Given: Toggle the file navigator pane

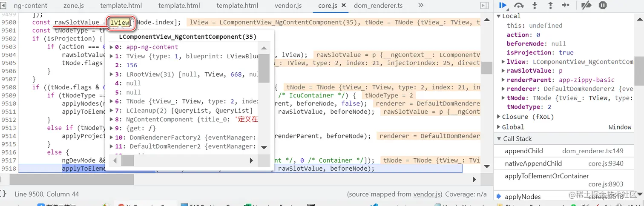Looking at the screenshot, I should (x=3, y=6).
